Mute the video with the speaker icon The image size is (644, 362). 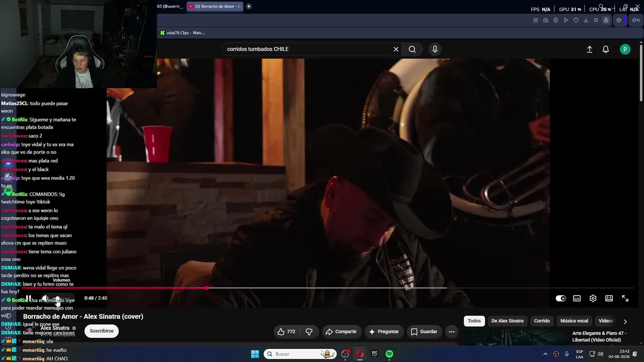pos(45,298)
